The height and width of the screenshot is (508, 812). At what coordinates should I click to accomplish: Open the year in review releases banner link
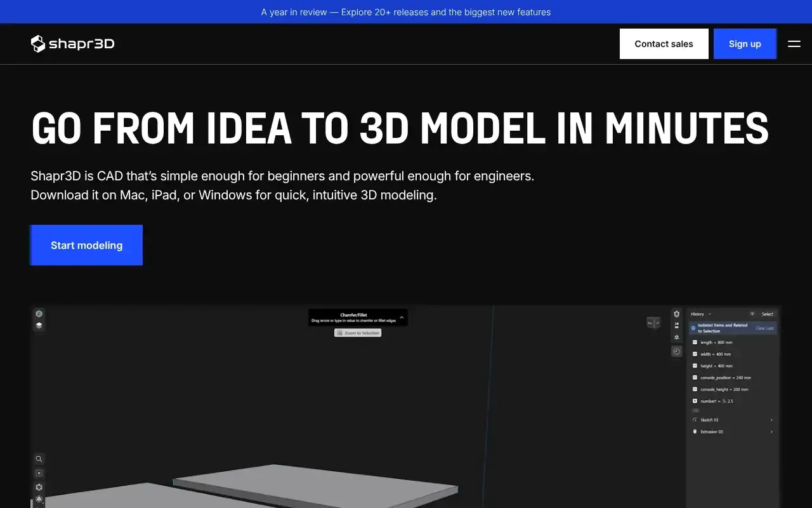405,11
